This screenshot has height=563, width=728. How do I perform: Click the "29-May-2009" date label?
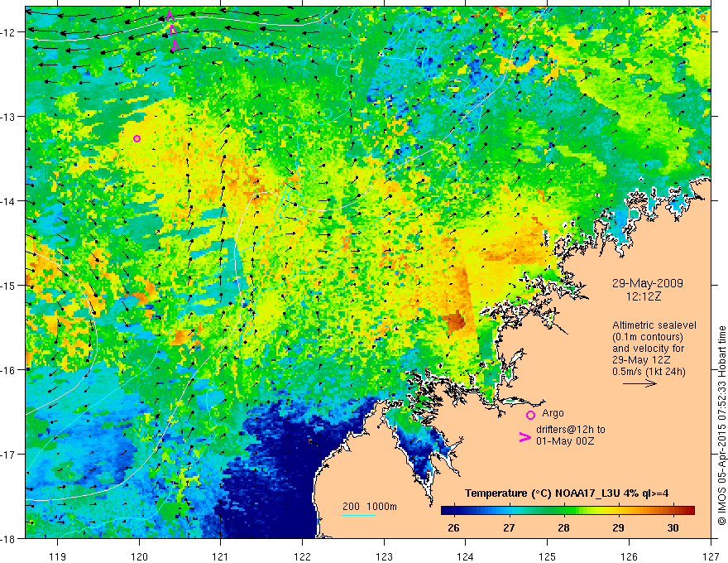pos(647,283)
